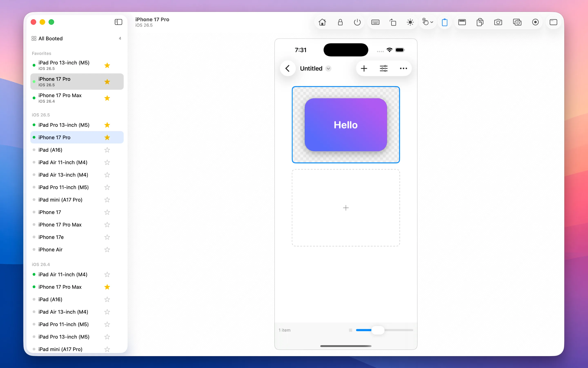Favorite iPad Air 11-inch (M4) under iOS 26.5

tap(107, 162)
